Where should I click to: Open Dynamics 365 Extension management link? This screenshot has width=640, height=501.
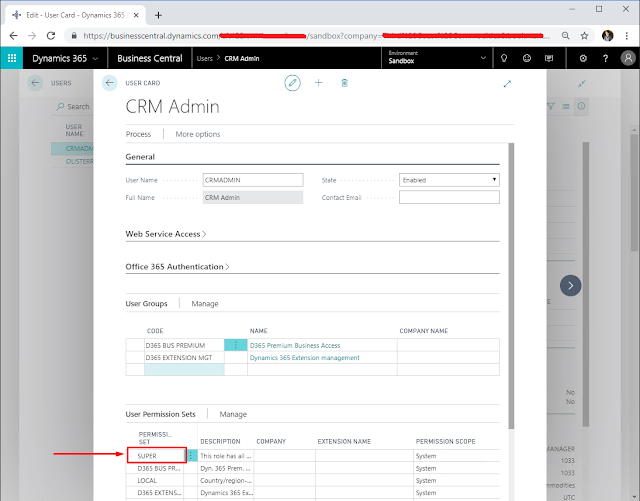[304, 358]
